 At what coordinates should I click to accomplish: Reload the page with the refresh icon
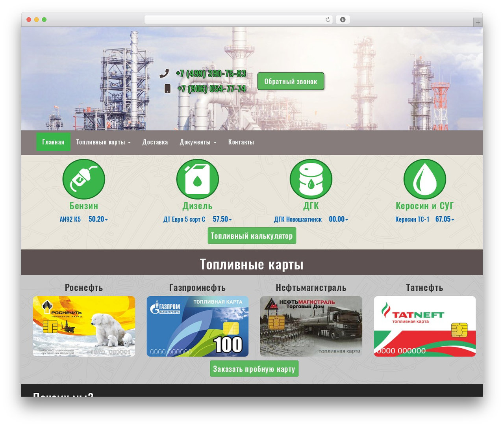point(328,20)
